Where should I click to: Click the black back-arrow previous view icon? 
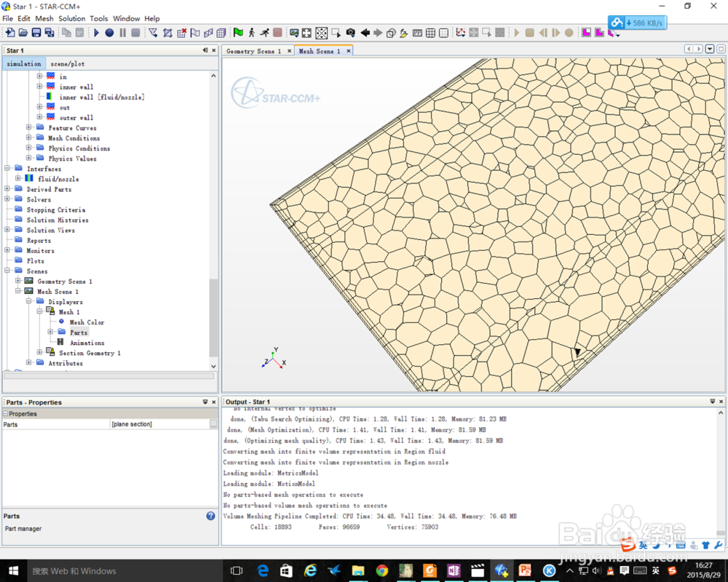pyautogui.click(x=365, y=33)
